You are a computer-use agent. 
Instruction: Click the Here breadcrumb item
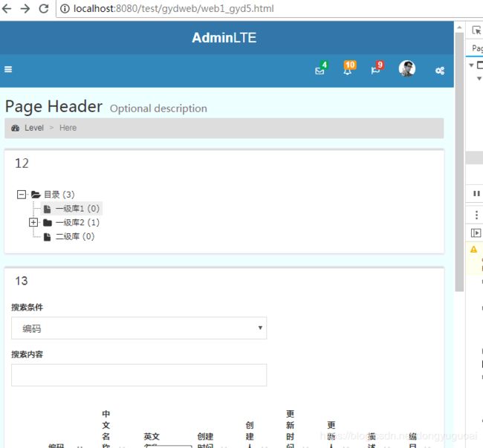68,128
